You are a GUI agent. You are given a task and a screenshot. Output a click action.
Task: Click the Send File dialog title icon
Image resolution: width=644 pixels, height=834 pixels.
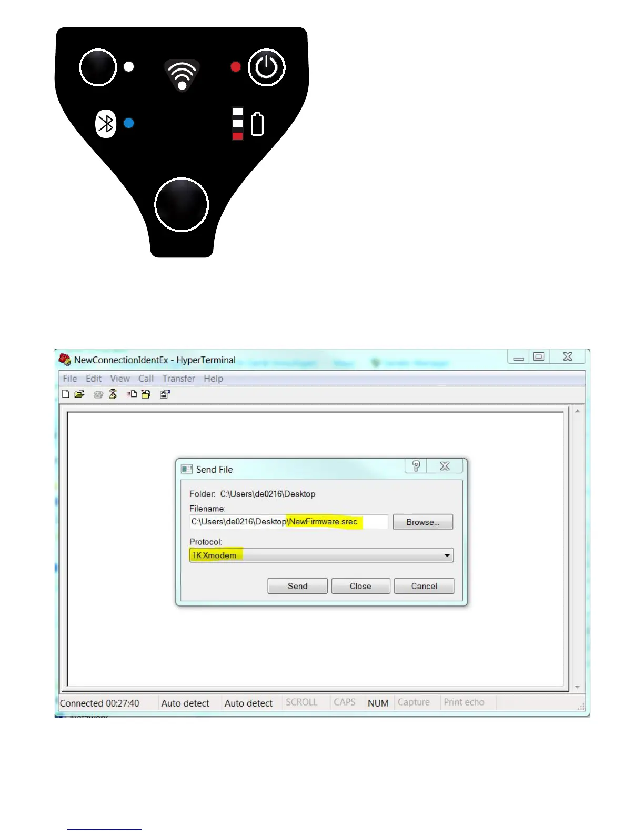coord(187,469)
